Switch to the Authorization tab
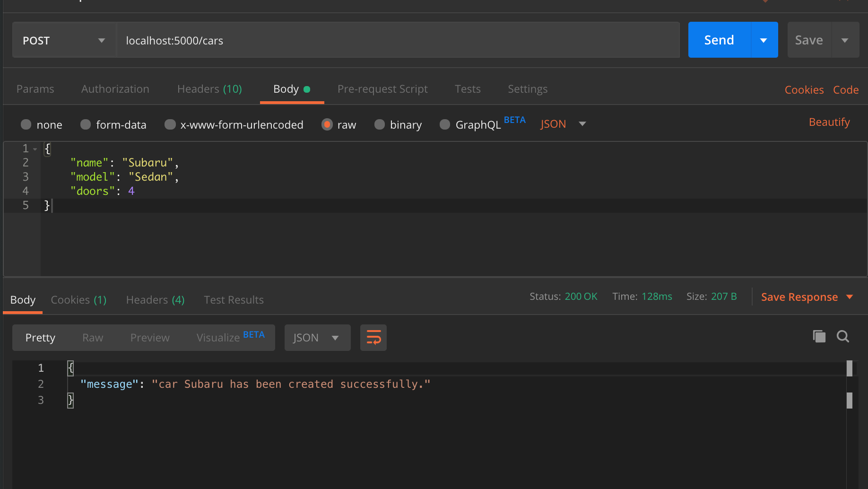Viewport: 868px width, 489px height. point(115,89)
